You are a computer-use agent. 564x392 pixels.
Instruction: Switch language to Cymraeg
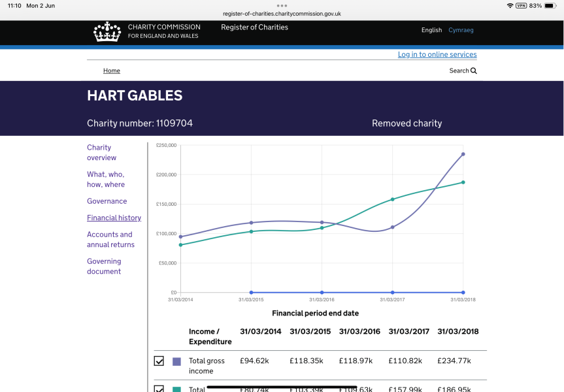[461, 30]
